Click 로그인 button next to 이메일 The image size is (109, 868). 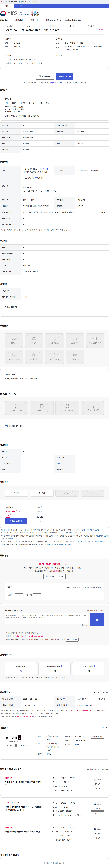pyautogui.click(x=37, y=595)
